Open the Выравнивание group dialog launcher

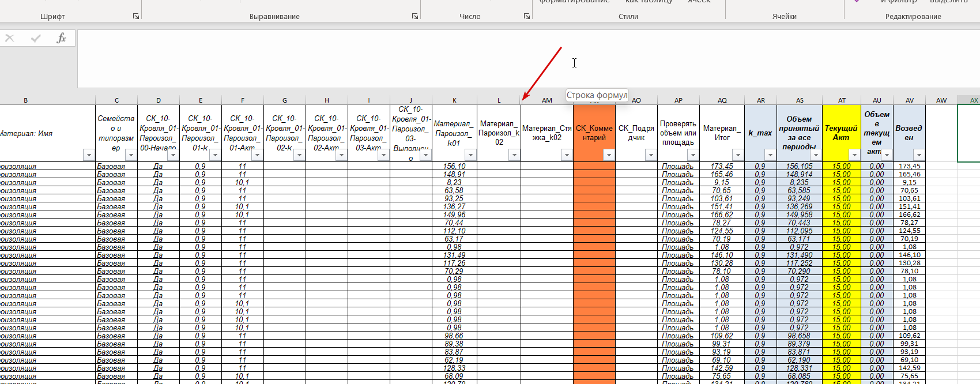415,16
